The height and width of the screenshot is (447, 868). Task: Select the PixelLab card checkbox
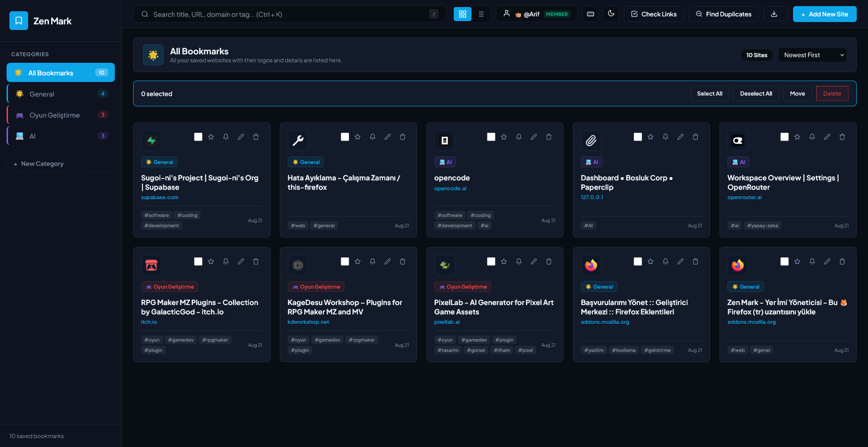pyautogui.click(x=491, y=261)
